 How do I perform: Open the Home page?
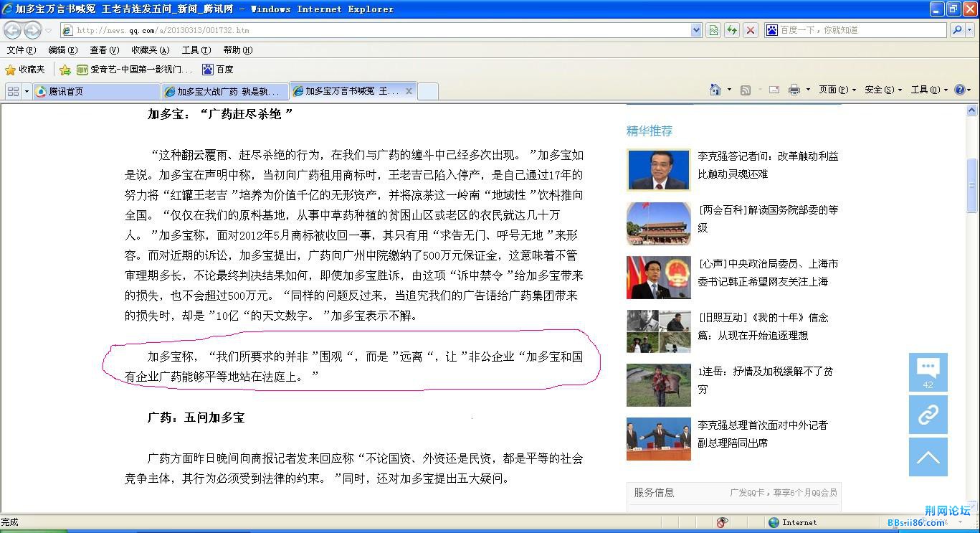point(715,89)
